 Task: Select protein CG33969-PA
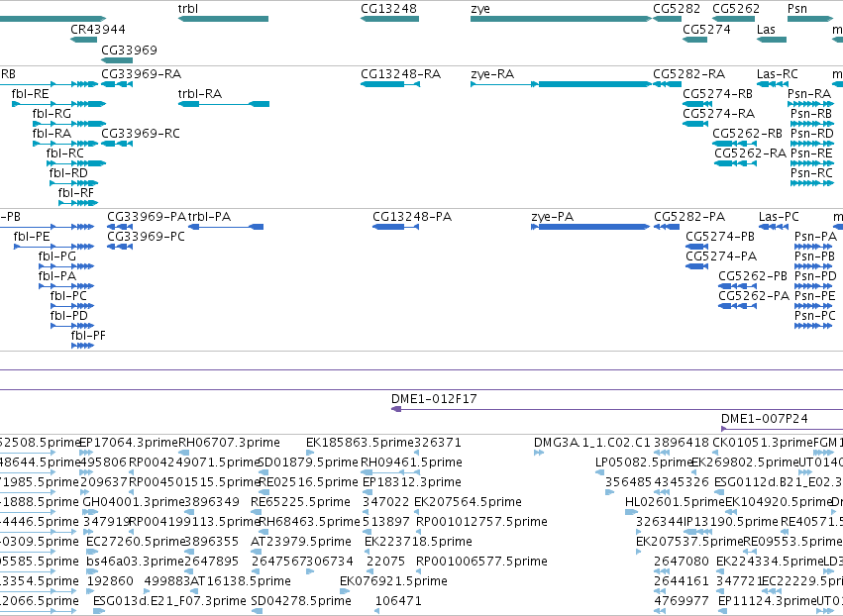(x=120, y=227)
